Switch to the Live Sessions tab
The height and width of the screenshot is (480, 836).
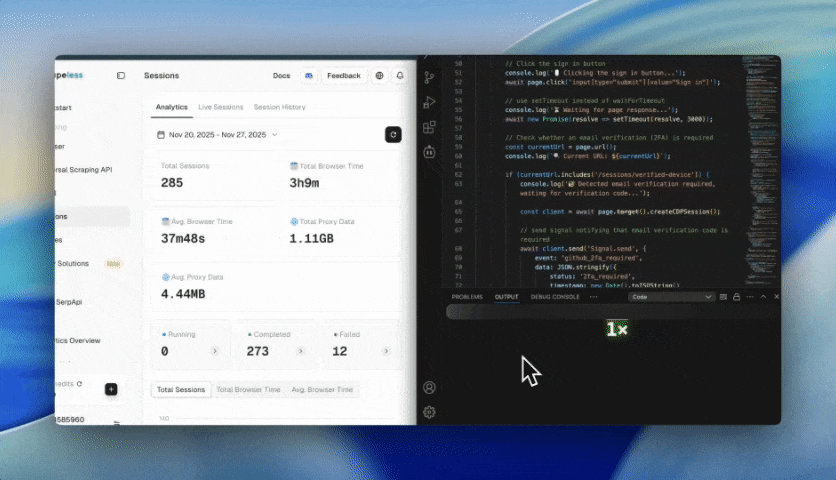pyautogui.click(x=221, y=107)
